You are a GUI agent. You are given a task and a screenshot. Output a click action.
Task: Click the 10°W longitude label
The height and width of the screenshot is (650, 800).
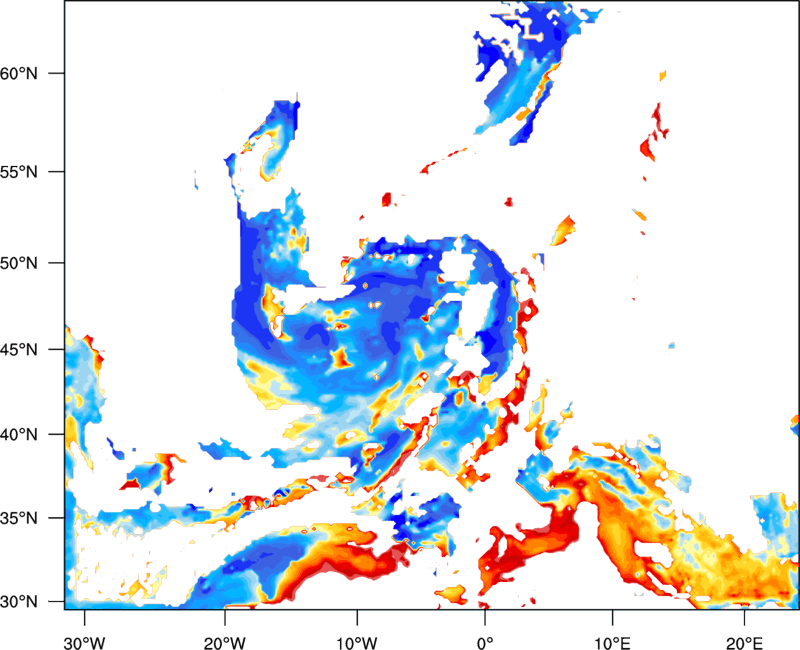[357, 643]
